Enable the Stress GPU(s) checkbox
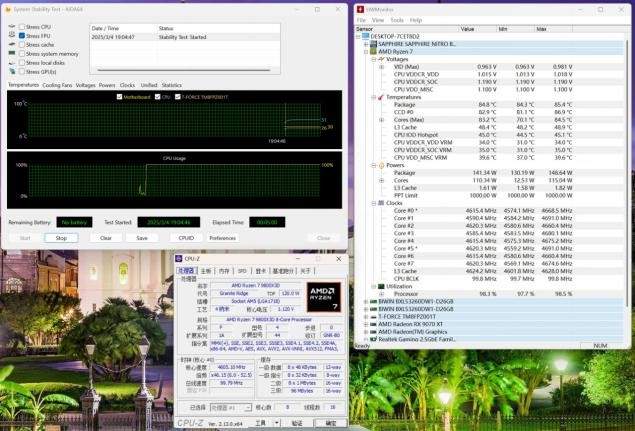This screenshot has width=635, height=431. click(x=22, y=72)
